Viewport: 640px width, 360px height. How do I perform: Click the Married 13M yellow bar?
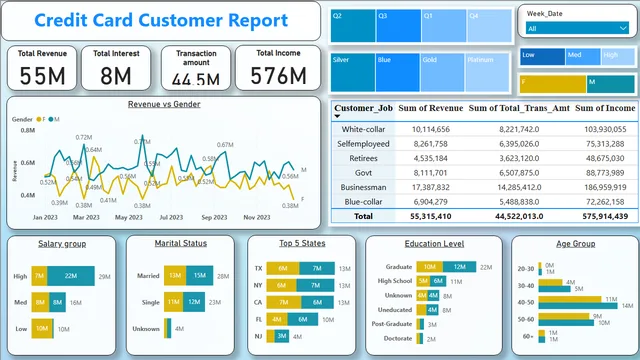(x=175, y=276)
